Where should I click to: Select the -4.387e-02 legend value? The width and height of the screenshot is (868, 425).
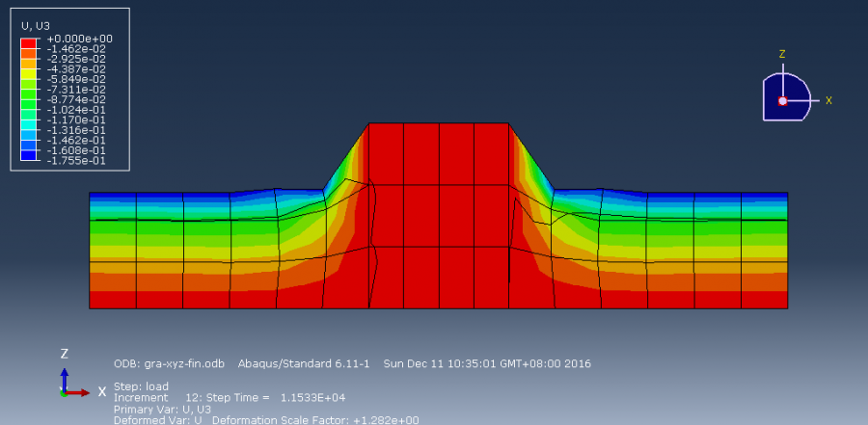pos(76,69)
